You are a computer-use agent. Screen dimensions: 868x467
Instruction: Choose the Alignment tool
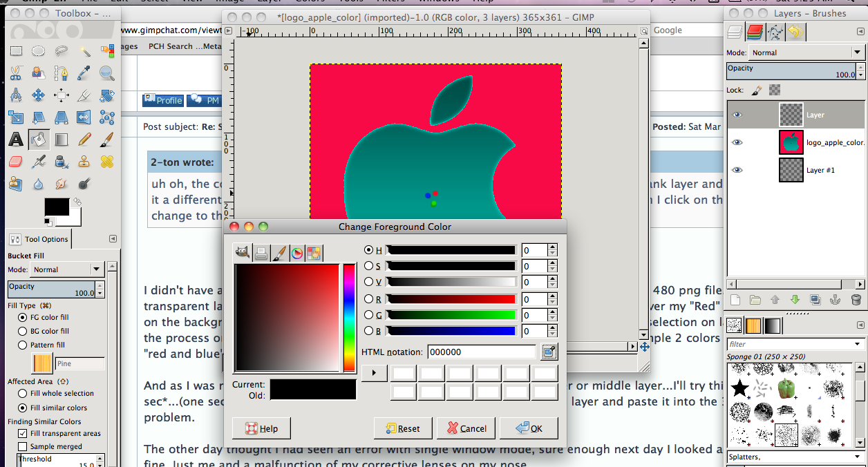tap(62, 95)
